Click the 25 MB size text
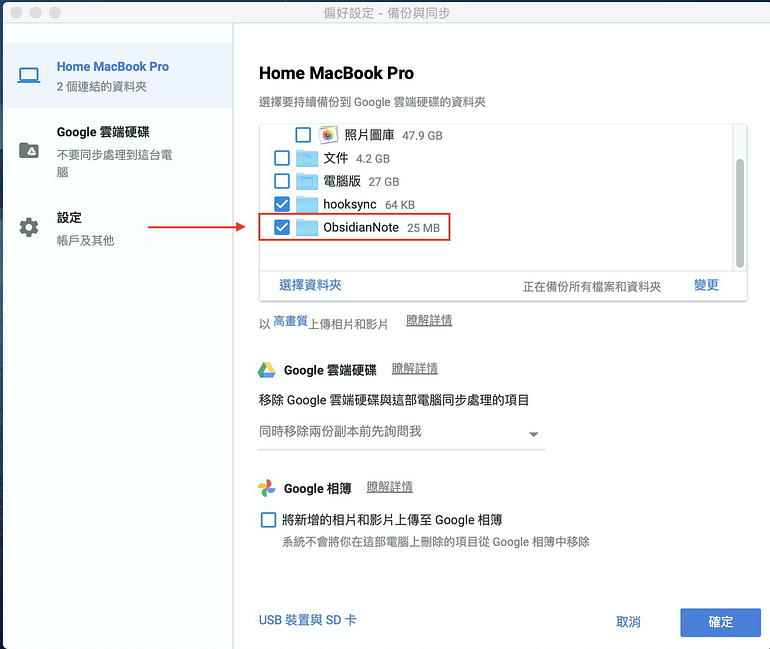Image resolution: width=770 pixels, height=649 pixels. coord(423,228)
